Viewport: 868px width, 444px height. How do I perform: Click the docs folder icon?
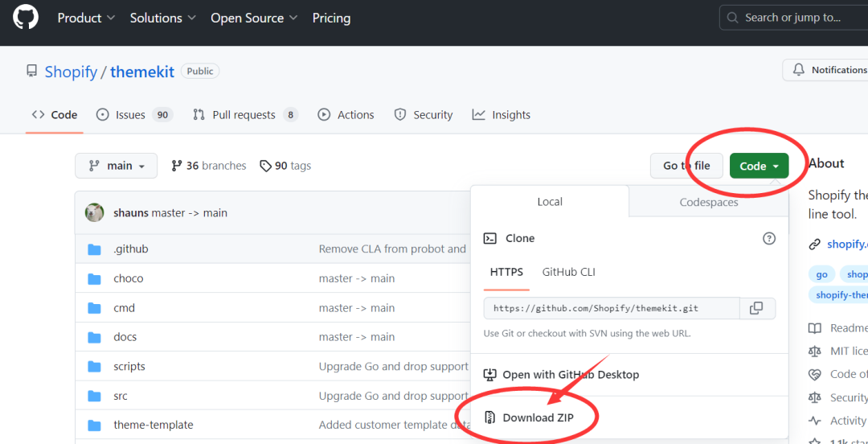click(95, 337)
